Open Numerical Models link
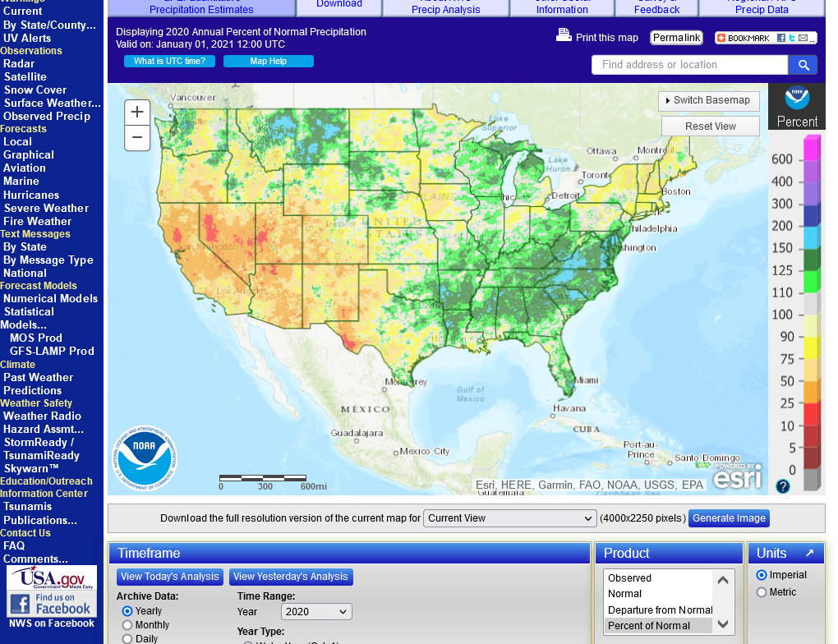The height and width of the screenshot is (644, 838). pyautogui.click(x=50, y=299)
